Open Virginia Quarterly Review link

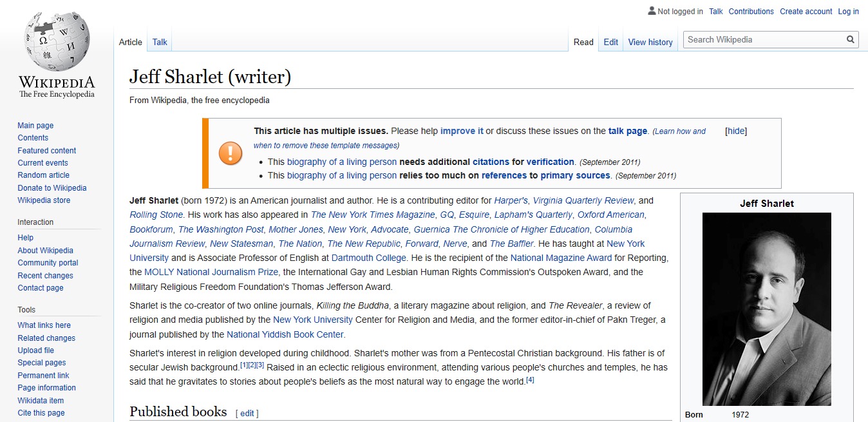tap(583, 200)
